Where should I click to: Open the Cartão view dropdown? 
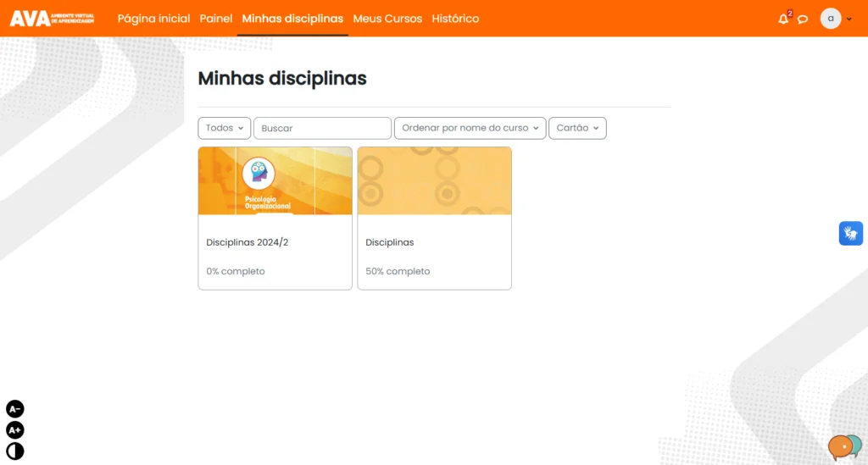tap(577, 128)
